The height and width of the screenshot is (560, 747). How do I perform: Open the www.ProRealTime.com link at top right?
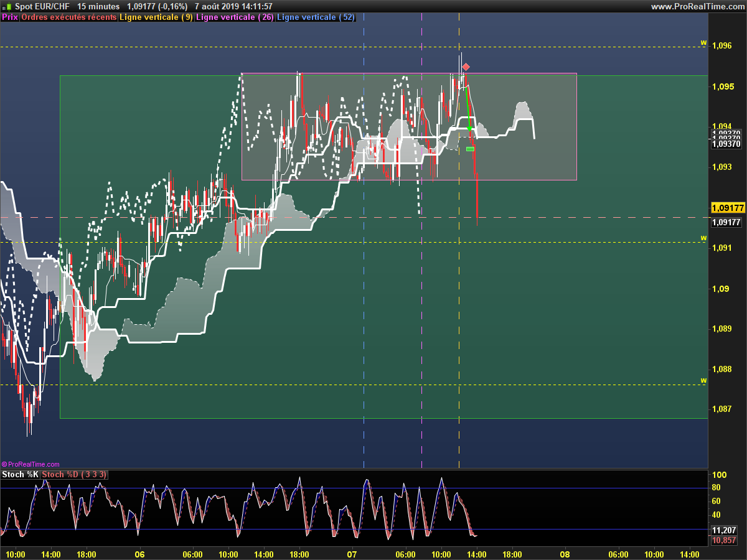pyautogui.click(x=697, y=6)
